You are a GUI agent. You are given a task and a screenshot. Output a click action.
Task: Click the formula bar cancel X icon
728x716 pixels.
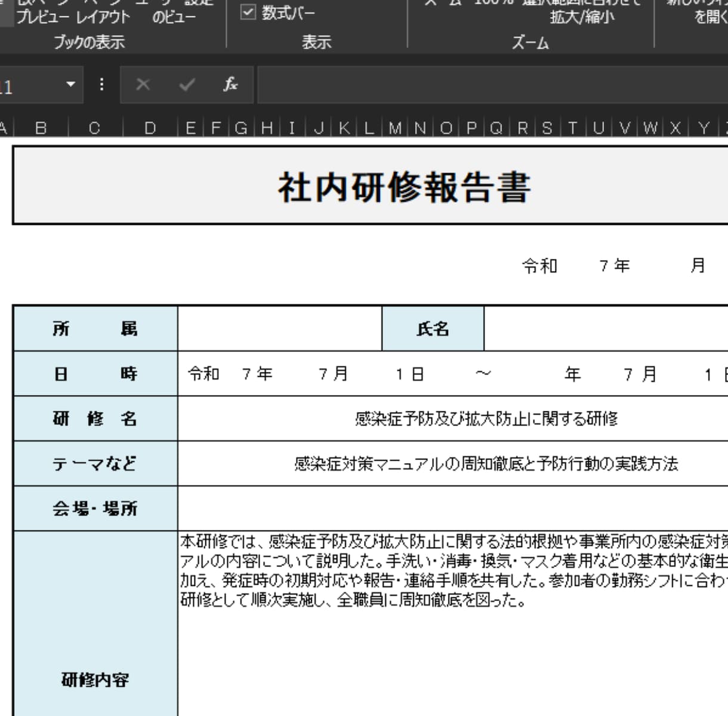143,85
